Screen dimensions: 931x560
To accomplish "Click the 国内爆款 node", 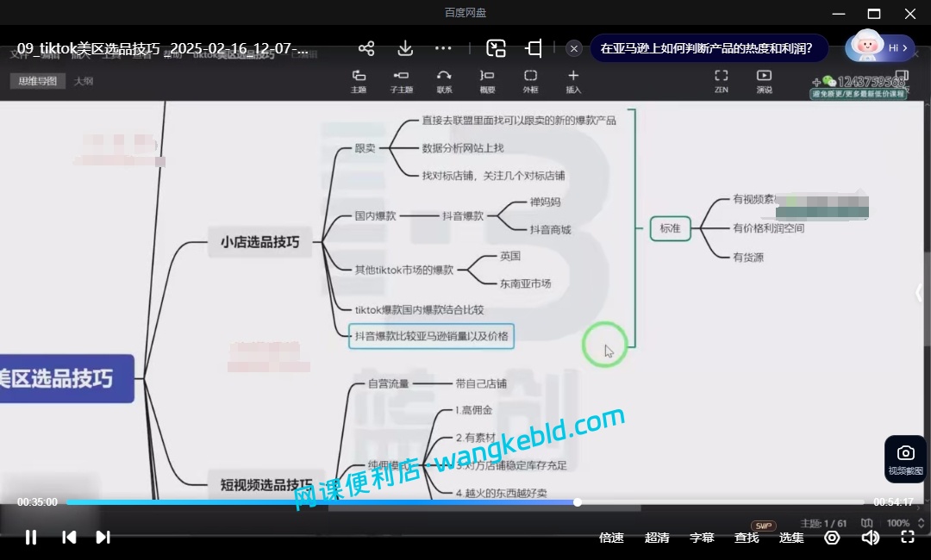I will tap(375, 216).
